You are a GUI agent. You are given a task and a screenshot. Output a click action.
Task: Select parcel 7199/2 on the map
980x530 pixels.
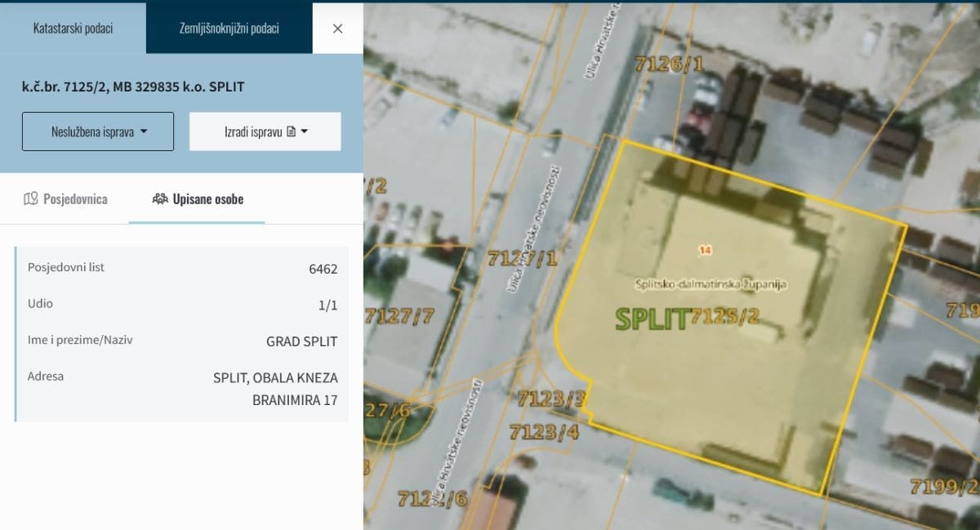[x=944, y=487]
